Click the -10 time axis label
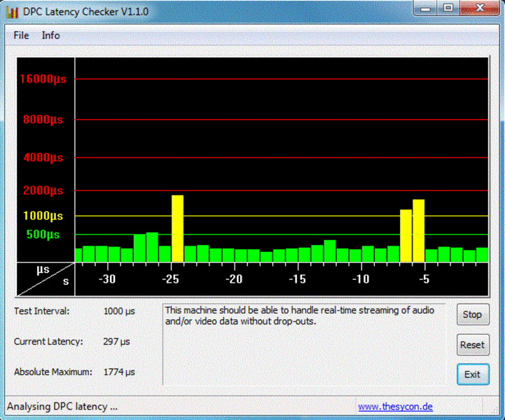Viewport: 505px width, 420px height. coord(361,279)
